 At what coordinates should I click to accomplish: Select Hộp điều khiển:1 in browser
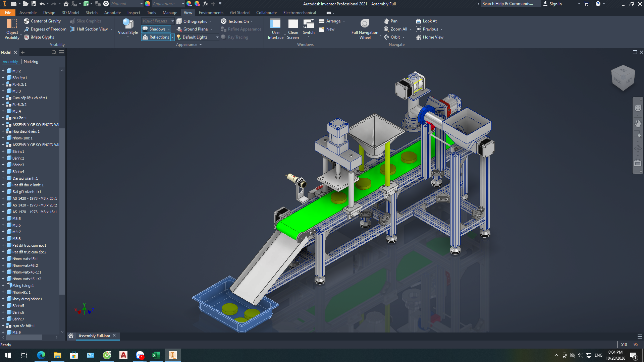click(26, 131)
